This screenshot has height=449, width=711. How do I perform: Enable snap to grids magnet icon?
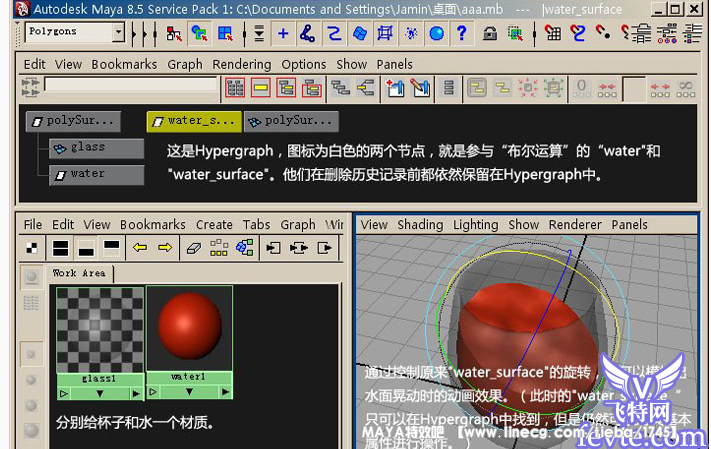pos(552,33)
